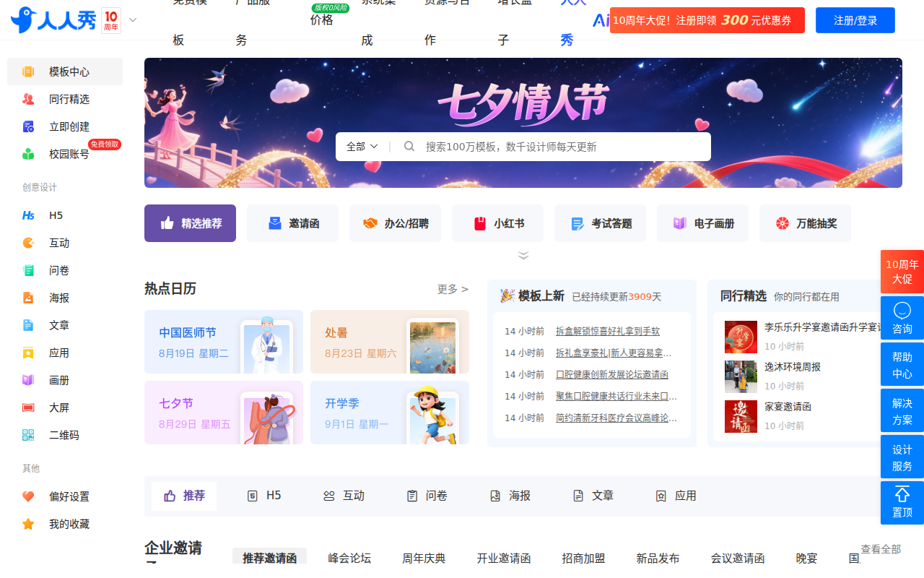This screenshot has width=924, height=578.
Task: Click the 小红书 category icon
Action: (x=480, y=223)
